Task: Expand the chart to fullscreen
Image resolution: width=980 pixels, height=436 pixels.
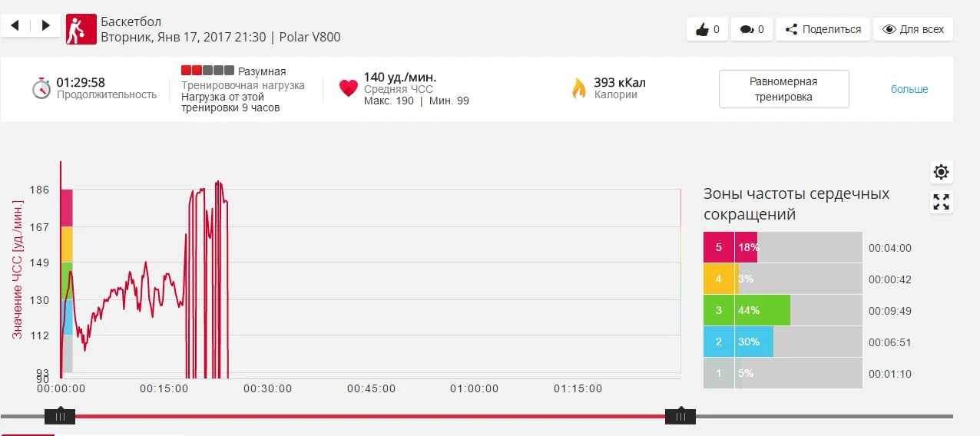Action: (941, 202)
